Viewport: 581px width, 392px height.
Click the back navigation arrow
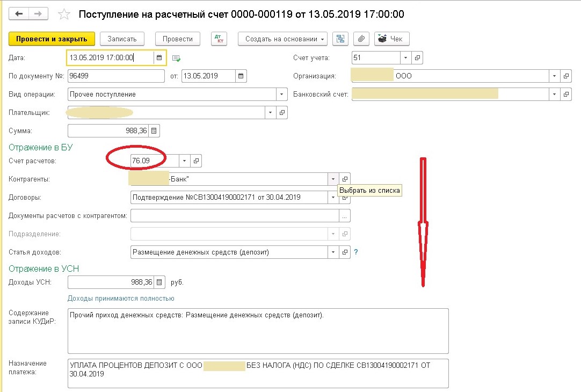point(19,14)
